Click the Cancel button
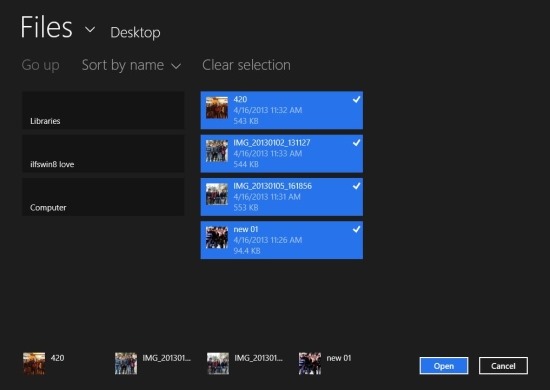Viewport: 550px width, 390px height. pos(503,366)
